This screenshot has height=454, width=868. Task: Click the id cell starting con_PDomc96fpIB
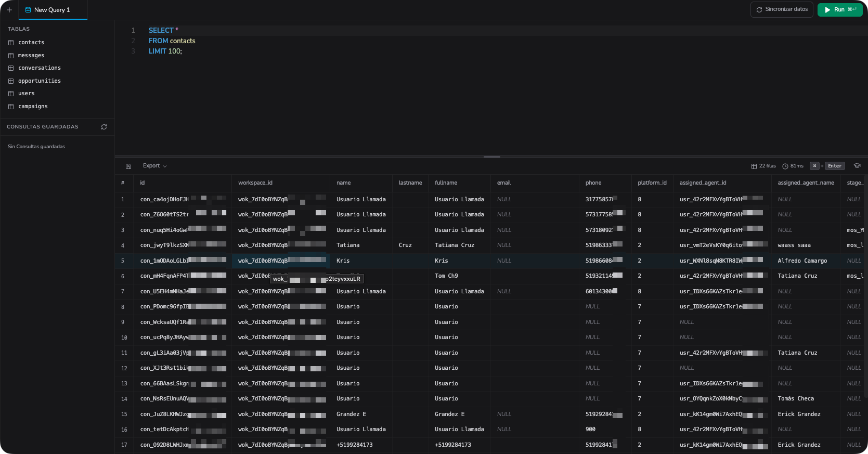pyautogui.click(x=183, y=307)
